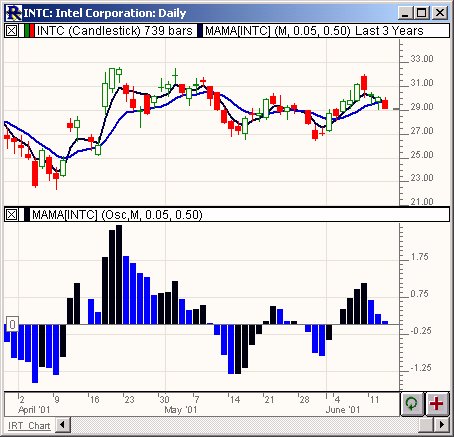
Task: Select the MAMA[INTC] (Osc,M, 0.05, 0.50) label
Action: point(117,215)
